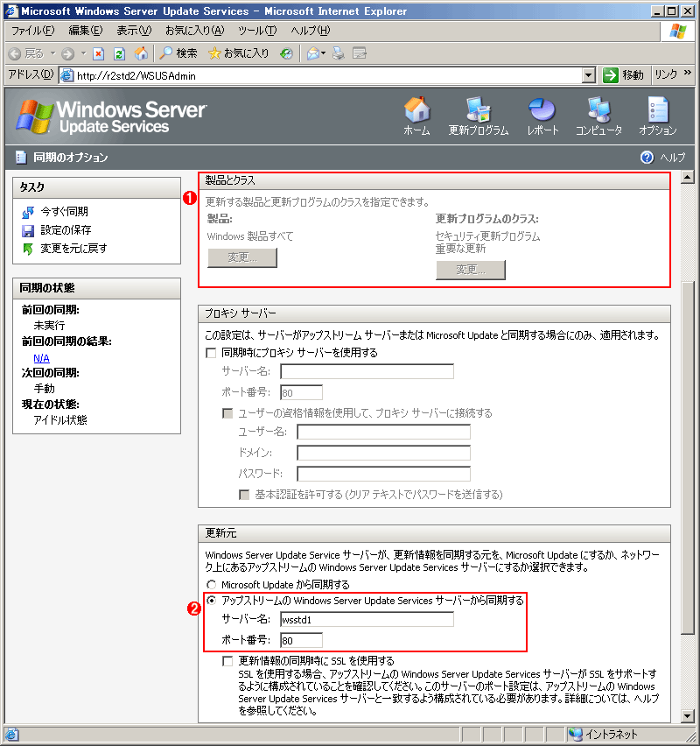The height and width of the screenshot is (746, 700).
Task: Open the レポート (Reports) pie chart icon
Action: (542, 109)
